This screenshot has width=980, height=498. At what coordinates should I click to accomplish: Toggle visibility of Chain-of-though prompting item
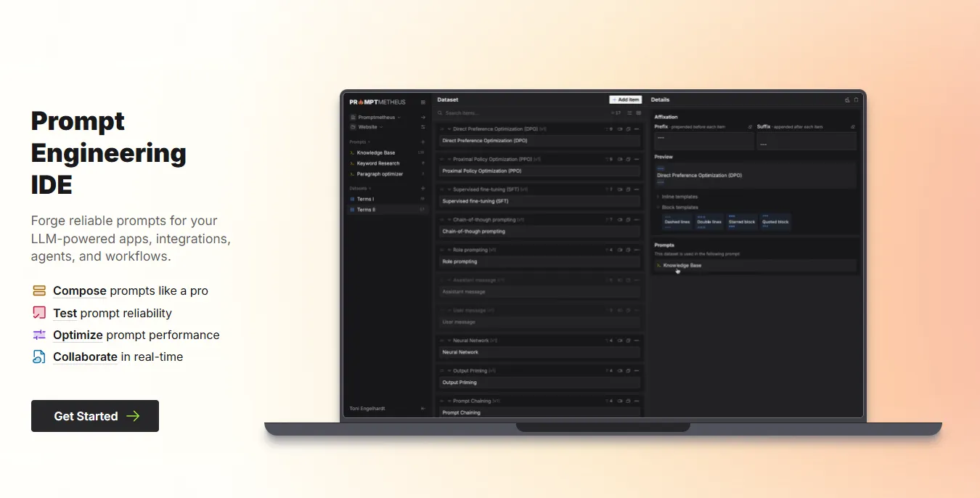click(x=620, y=219)
